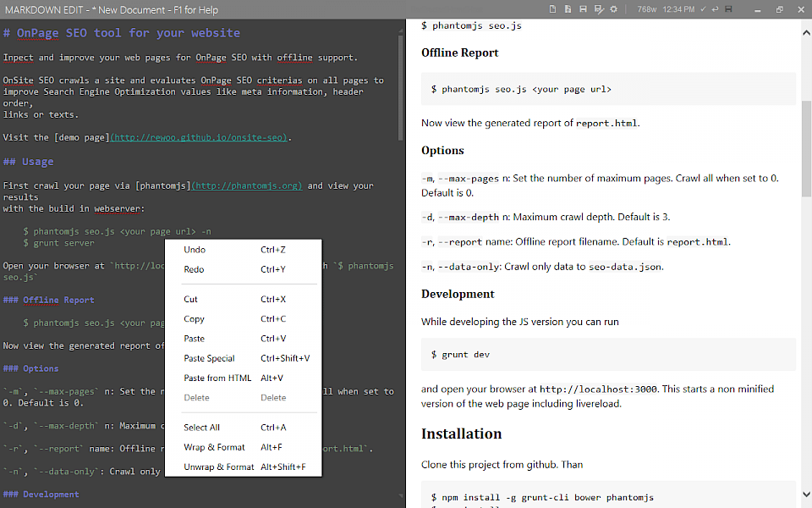
Task: Toggle the auto-save disk icon
Action: pyautogui.click(x=728, y=9)
